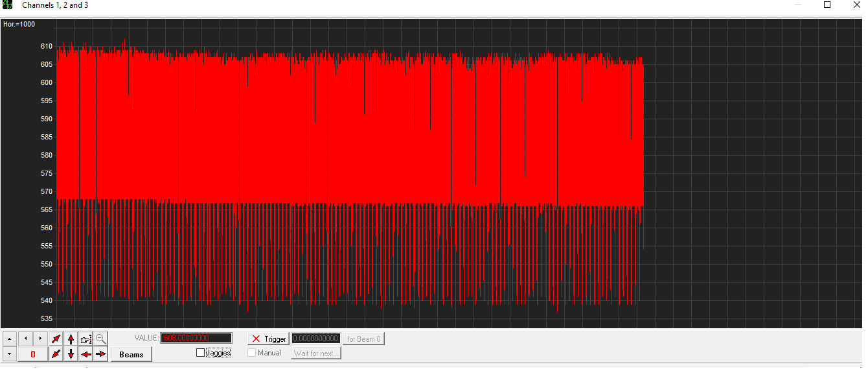Click the left triangle step button
This screenshot has height=371, width=868.
[25, 339]
